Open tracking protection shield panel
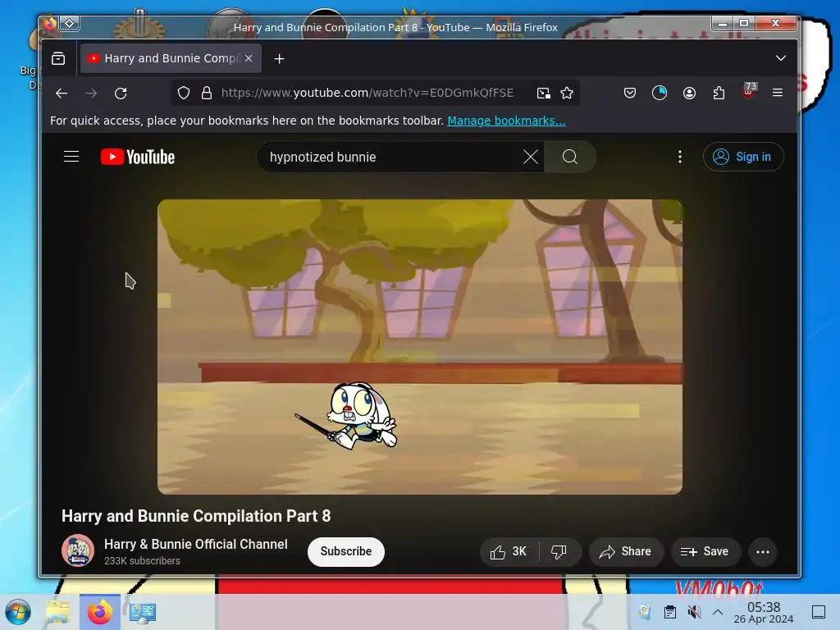The height and width of the screenshot is (630, 840). pyautogui.click(x=184, y=94)
